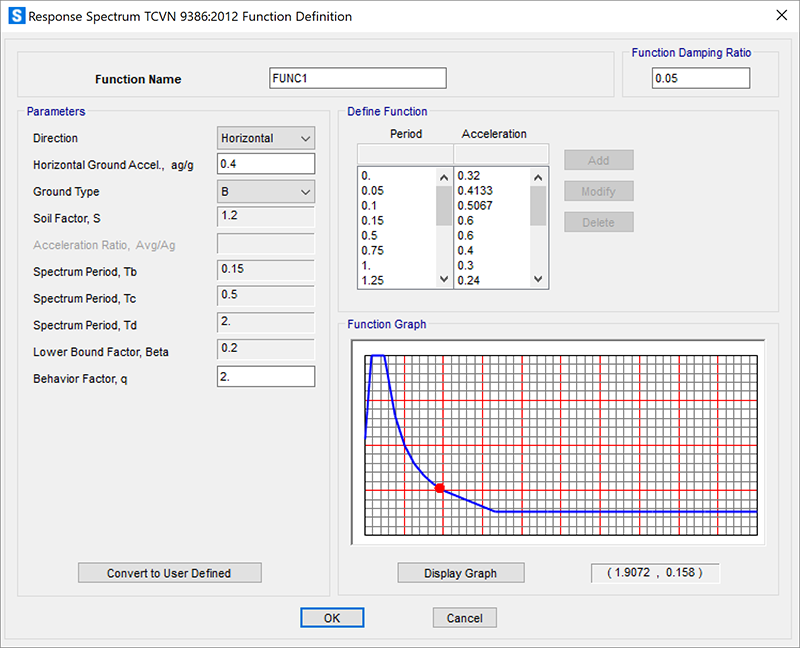Click the Behavior Factor q field
The width and height of the screenshot is (800, 648).
266,377
